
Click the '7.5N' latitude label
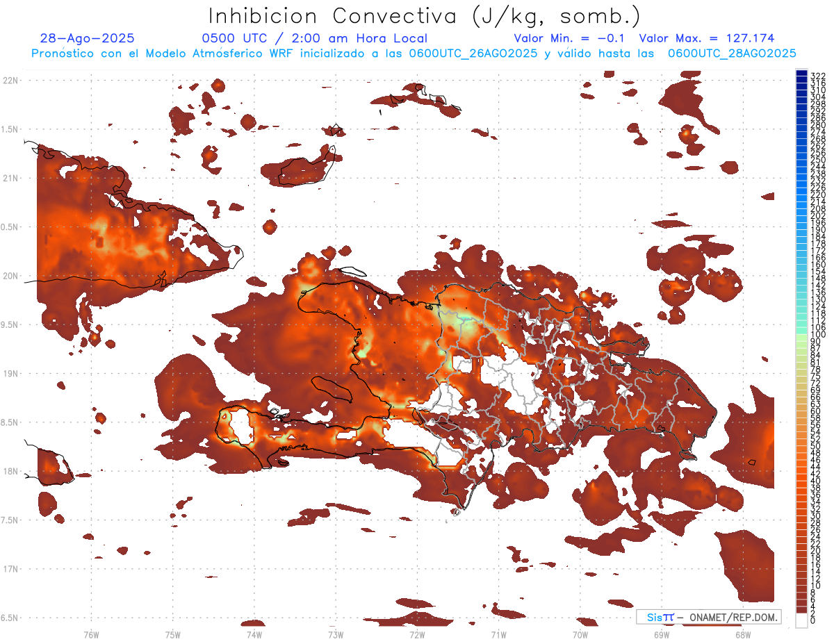[10, 520]
